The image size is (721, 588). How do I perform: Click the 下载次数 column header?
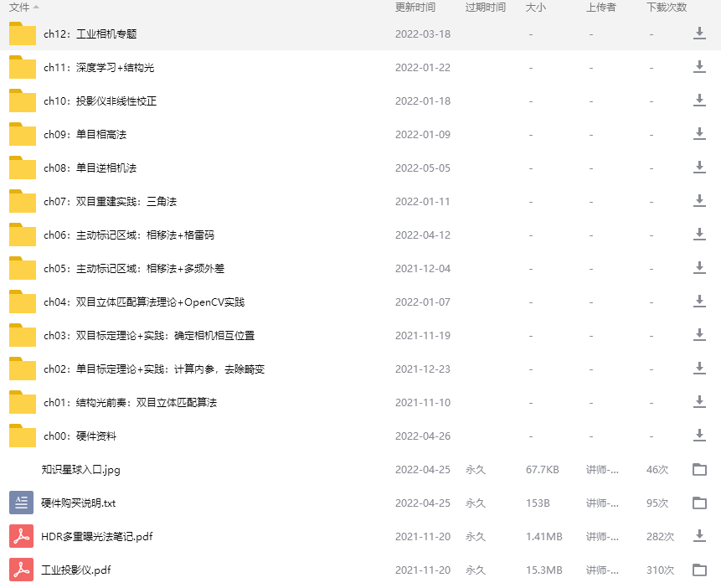(x=664, y=8)
